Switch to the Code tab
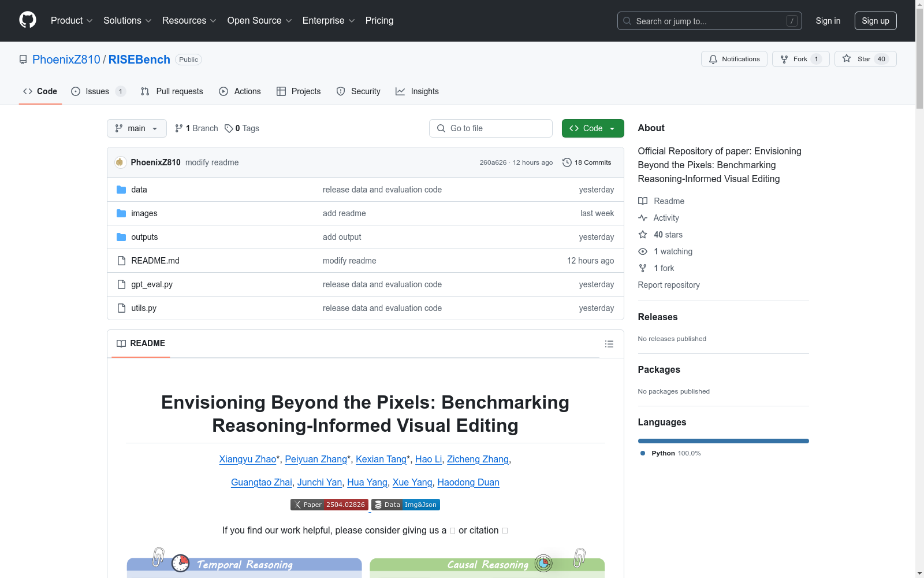This screenshot has height=578, width=924. [x=40, y=91]
